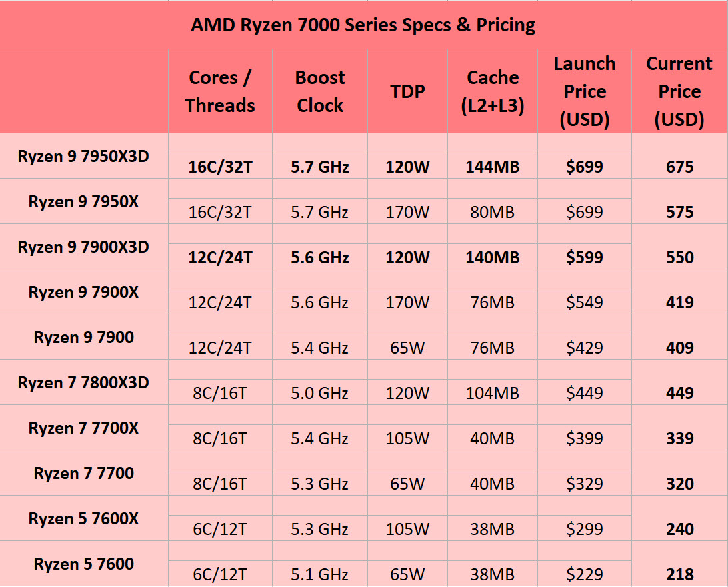Click the 104MB cache cell
This screenshot has width=728, height=587.
click(x=493, y=393)
